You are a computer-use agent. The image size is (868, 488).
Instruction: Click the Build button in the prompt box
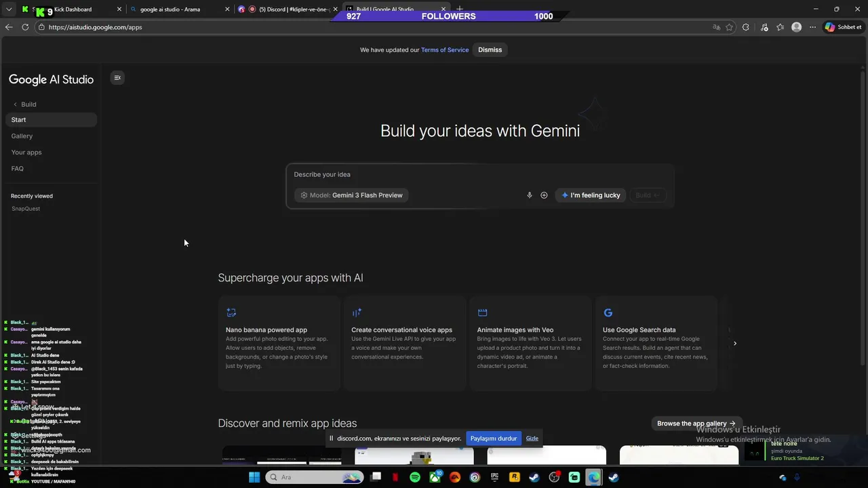(648, 195)
